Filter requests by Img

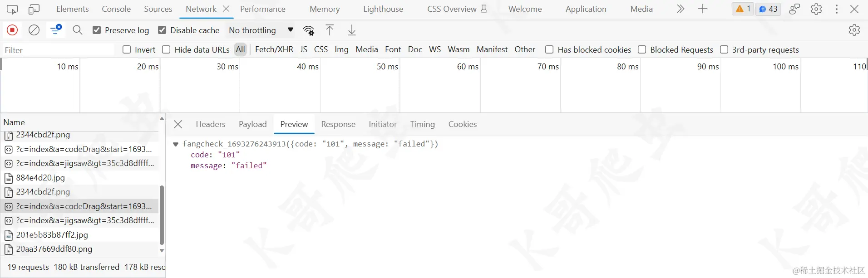(x=341, y=49)
